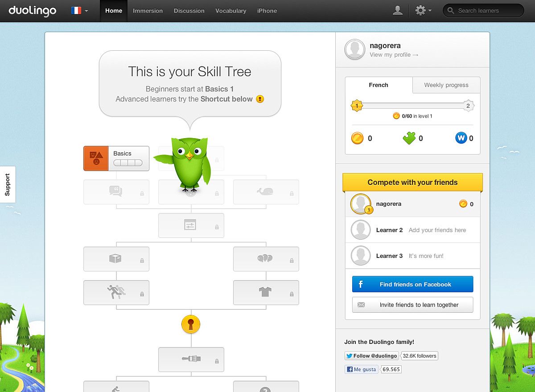Image resolution: width=535 pixels, height=392 pixels.
Task: Click the green puzzle piece icon
Action: point(409,138)
